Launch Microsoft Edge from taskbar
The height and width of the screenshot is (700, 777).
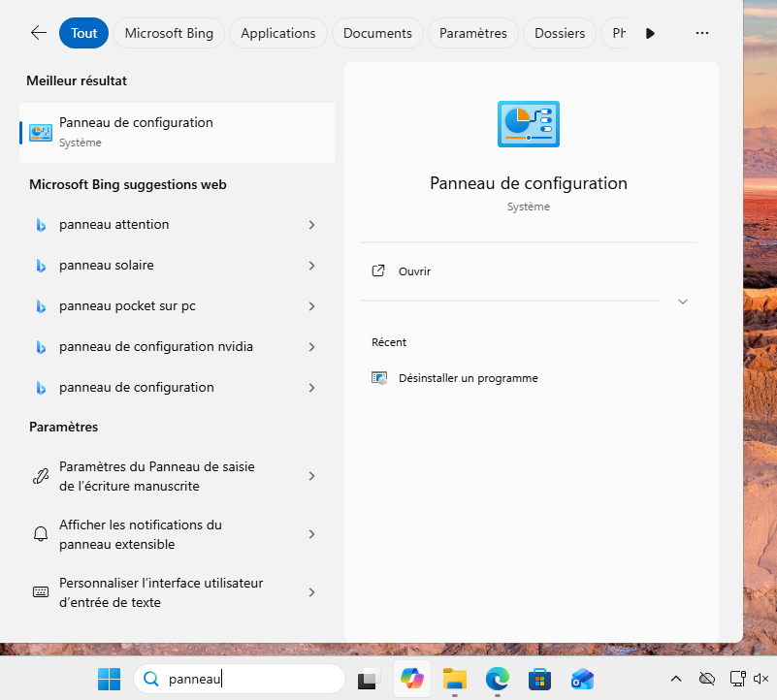click(x=497, y=680)
